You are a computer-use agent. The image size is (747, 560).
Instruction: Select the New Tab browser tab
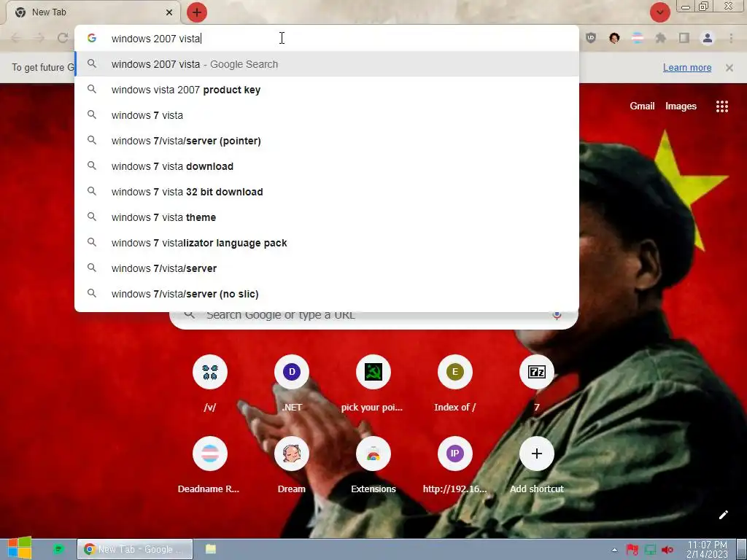pyautogui.click(x=93, y=12)
